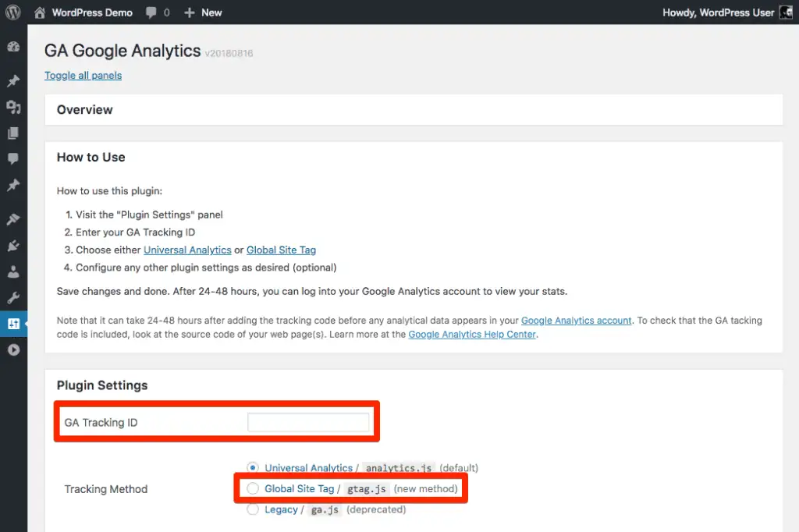
Task: Open the Pages icon in sidebar
Action: tap(12, 133)
